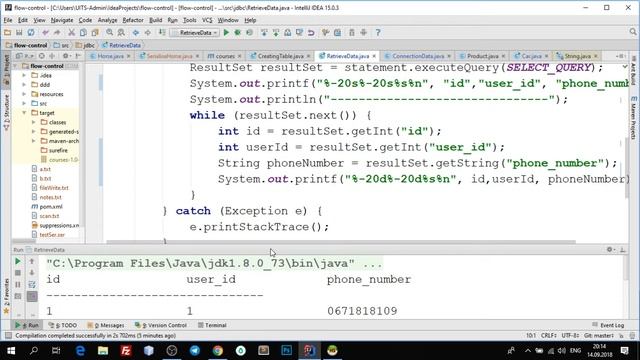Viewport: 640px width, 360px height.
Task: Expand the src folder in tree
Action: tap(24, 104)
